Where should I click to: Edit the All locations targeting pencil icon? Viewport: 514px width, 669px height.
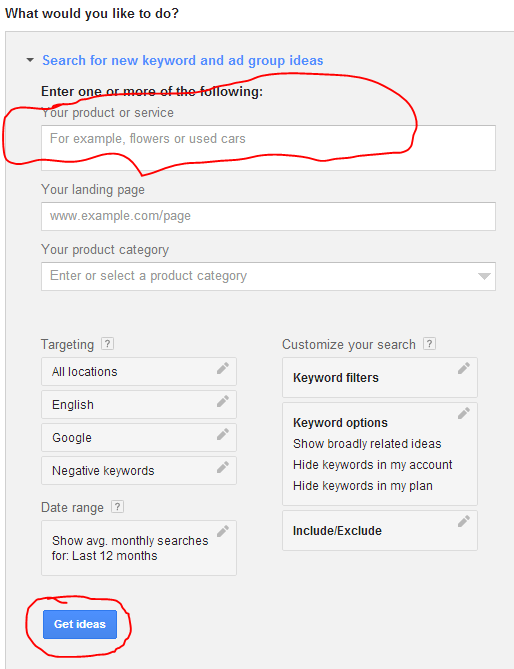click(x=223, y=368)
